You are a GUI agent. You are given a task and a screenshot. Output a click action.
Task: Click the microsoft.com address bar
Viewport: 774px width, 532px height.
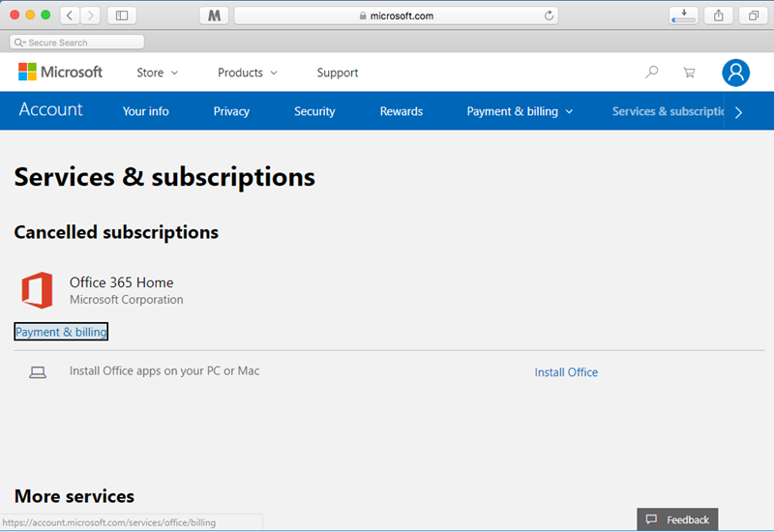point(396,15)
